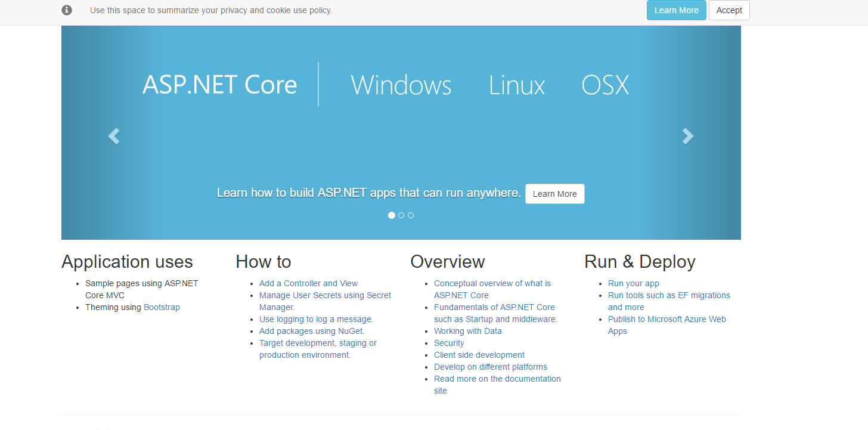The width and height of the screenshot is (868, 430).
Task: Click the How to heading
Action: [263, 262]
